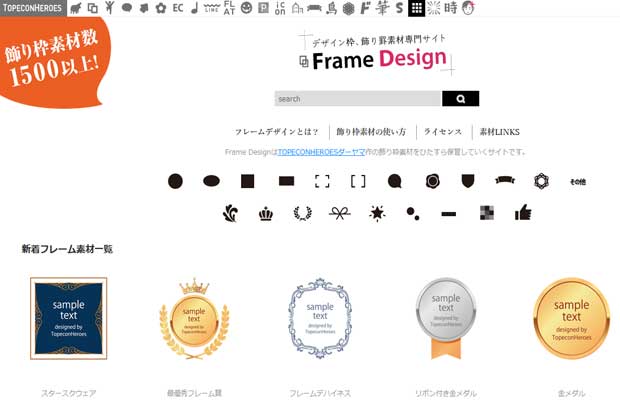Follow the TOPECONHEROESダーヤマ link
Viewport: 620px width, 413px height.
[321, 152]
